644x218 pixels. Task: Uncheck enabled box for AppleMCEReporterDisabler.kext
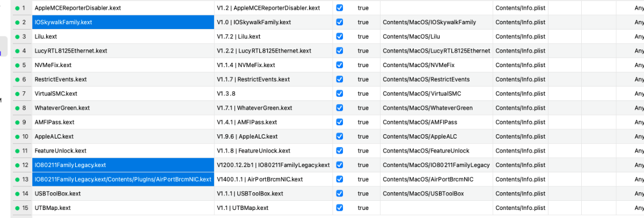[x=339, y=8]
